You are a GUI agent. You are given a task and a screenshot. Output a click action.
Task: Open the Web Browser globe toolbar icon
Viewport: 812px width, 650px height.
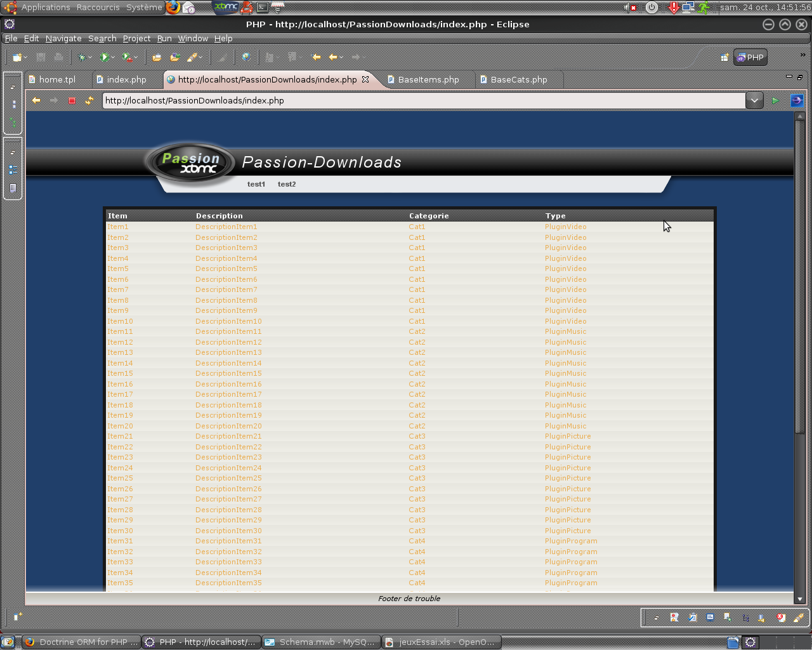click(x=246, y=57)
